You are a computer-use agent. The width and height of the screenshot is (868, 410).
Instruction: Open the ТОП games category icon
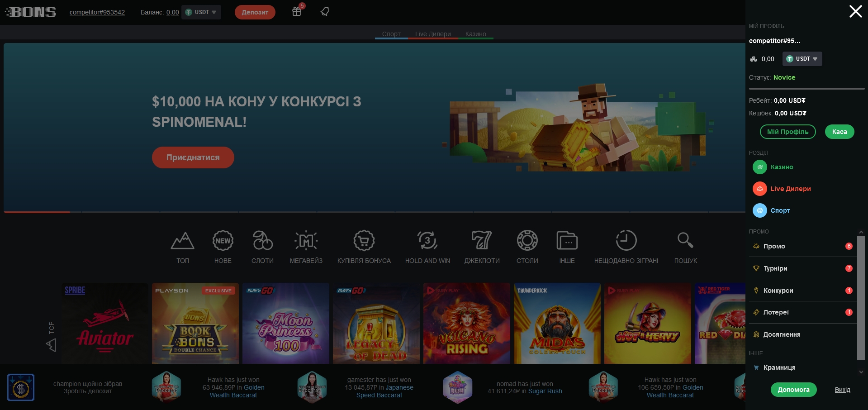coord(183,241)
